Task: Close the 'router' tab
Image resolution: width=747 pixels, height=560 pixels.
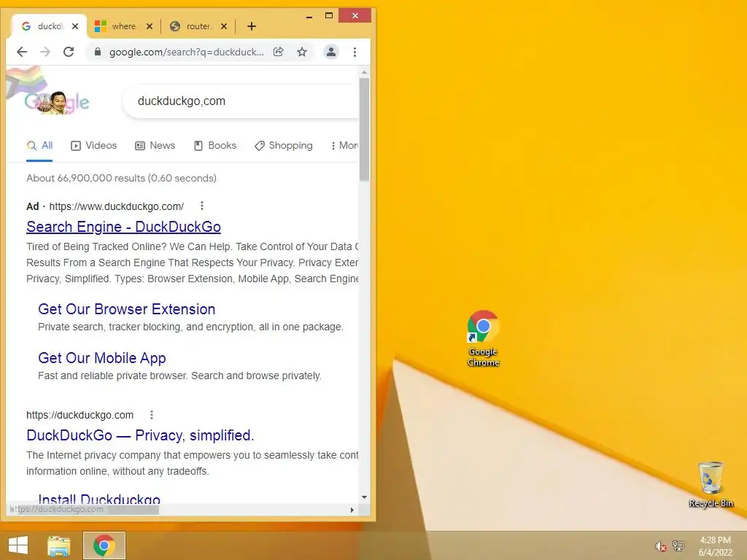Action: (x=224, y=26)
